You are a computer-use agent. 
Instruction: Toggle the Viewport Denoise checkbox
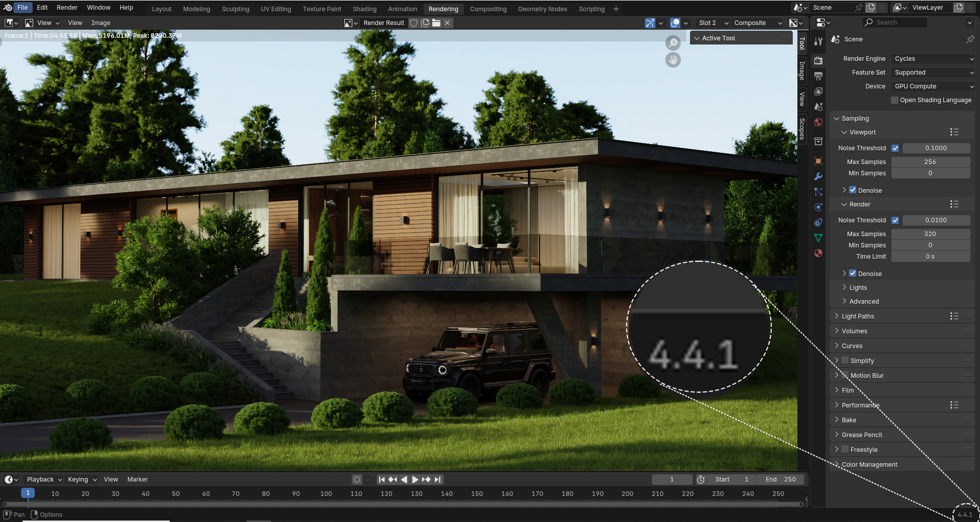(853, 190)
